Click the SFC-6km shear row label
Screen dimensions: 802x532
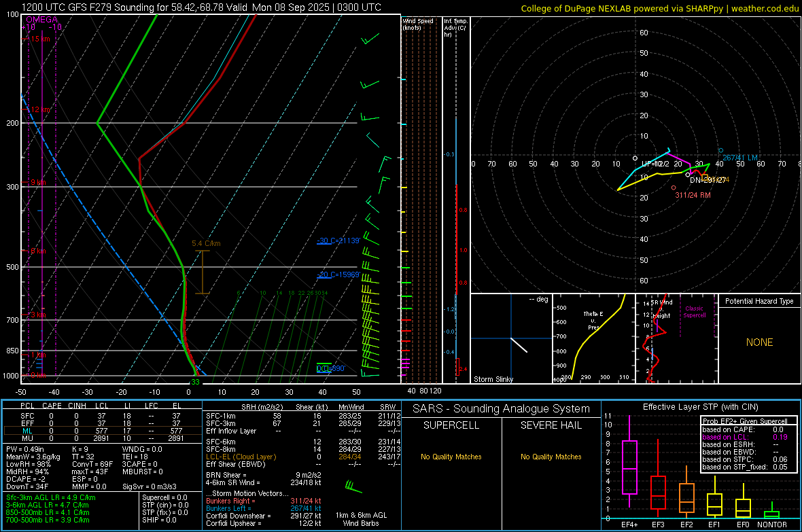pyautogui.click(x=220, y=442)
